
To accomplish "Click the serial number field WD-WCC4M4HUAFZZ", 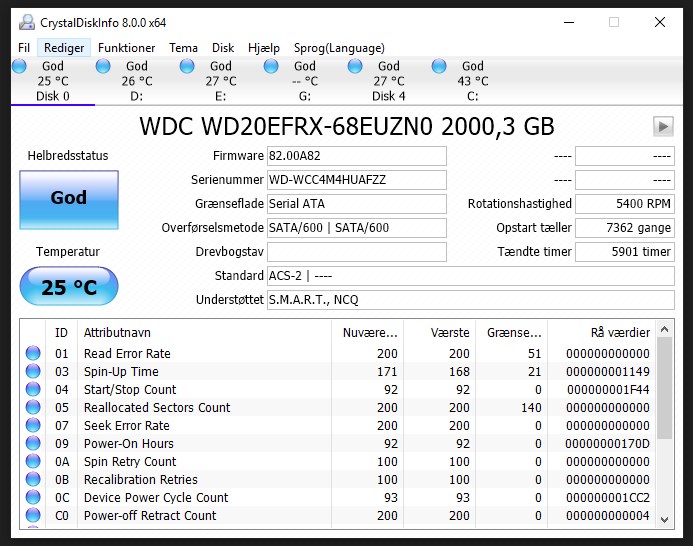I will (x=357, y=180).
